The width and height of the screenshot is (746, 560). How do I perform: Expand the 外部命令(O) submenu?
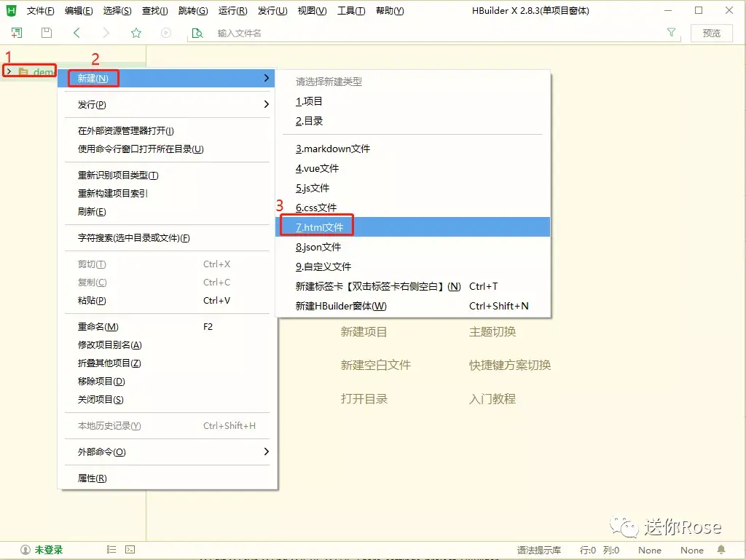coord(267,451)
